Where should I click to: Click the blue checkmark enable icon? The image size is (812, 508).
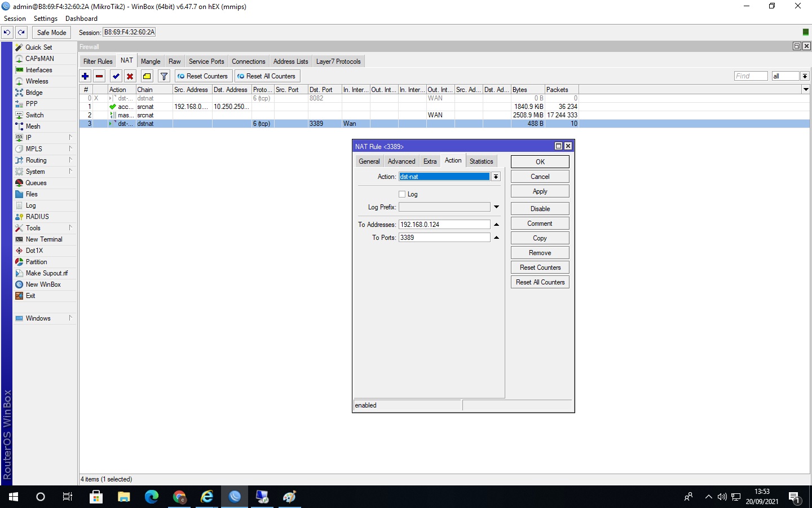[116, 76]
